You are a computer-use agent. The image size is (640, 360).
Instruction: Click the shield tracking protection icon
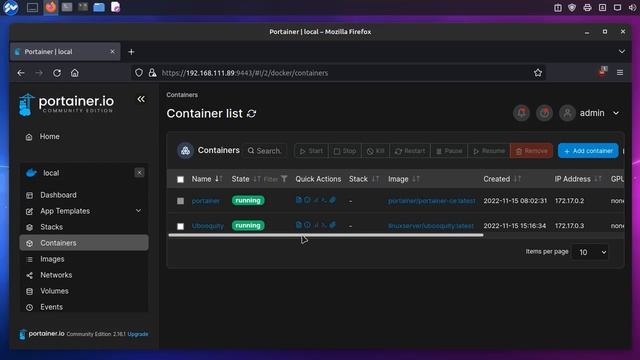(139, 73)
